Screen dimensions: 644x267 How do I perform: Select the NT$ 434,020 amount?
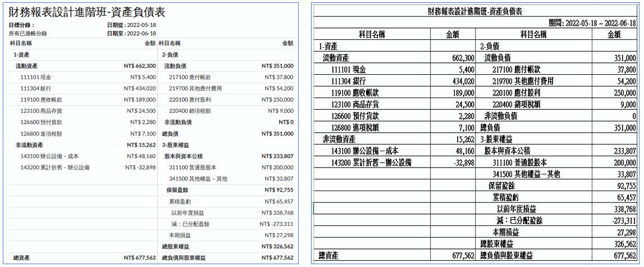140,88
